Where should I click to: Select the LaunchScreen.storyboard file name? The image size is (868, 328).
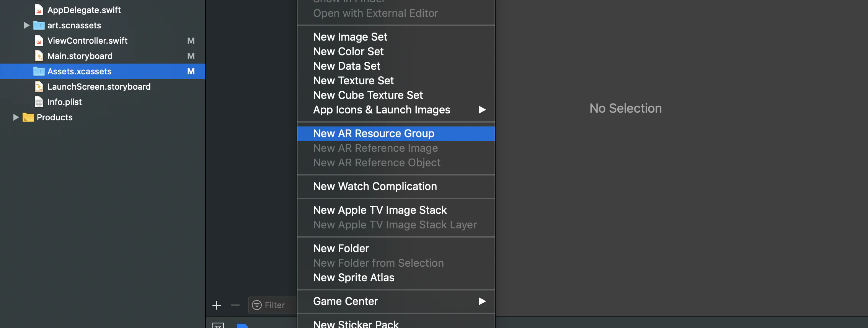point(99,87)
